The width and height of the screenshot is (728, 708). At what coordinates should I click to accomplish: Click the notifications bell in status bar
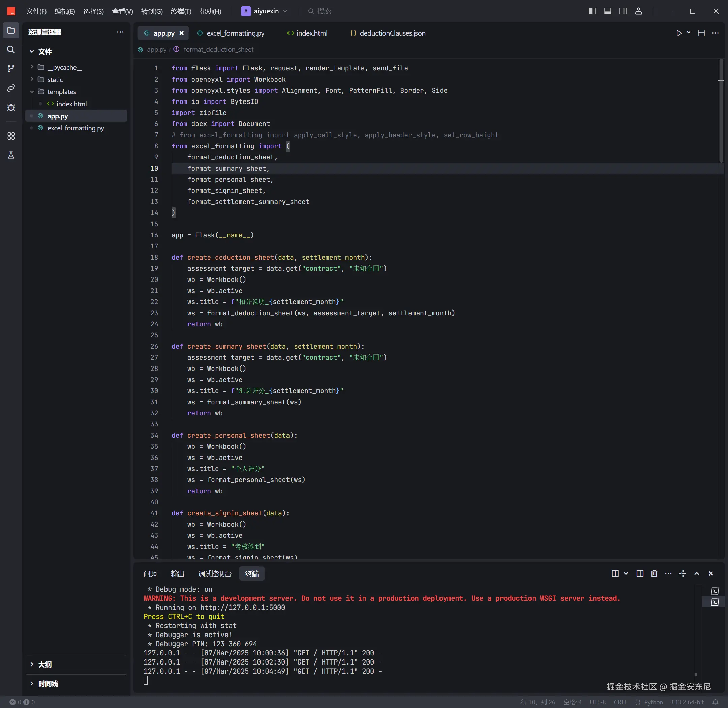(x=715, y=702)
